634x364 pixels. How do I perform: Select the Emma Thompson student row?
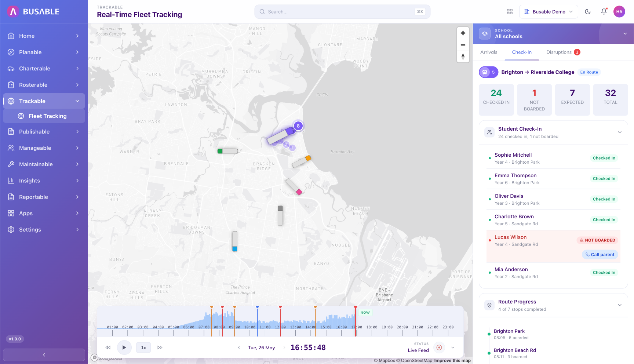tap(553, 179)
